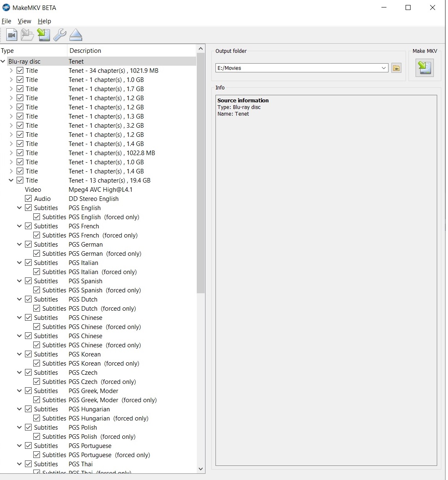Uncheck PGS Korean (forced only) subtitles
The height and width of the screenshot is (480, 448).
37,364
